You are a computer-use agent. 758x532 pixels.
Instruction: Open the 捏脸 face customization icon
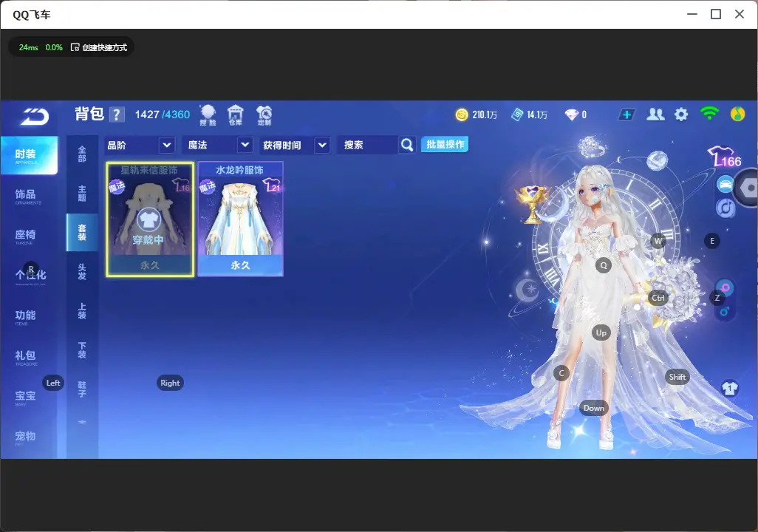208,115
